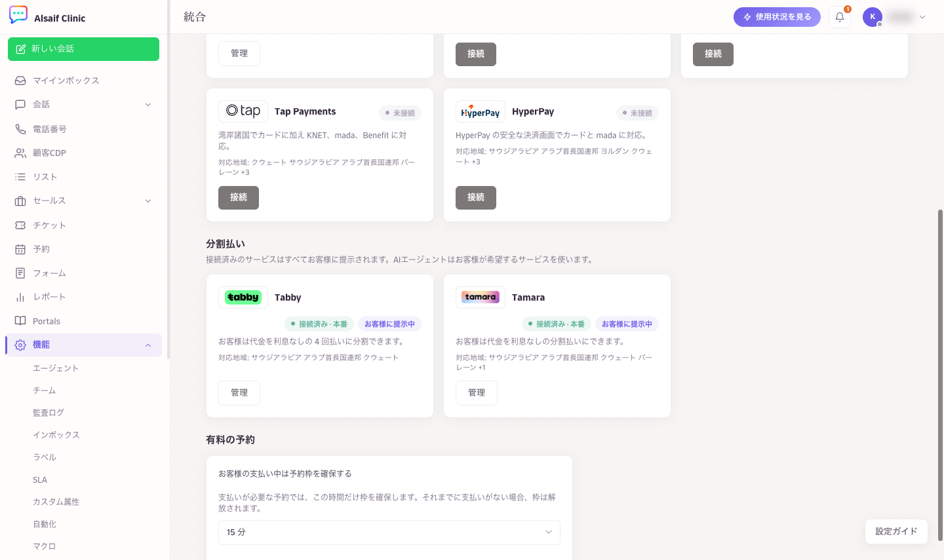Open マイインボックス inbox icon

20,81
